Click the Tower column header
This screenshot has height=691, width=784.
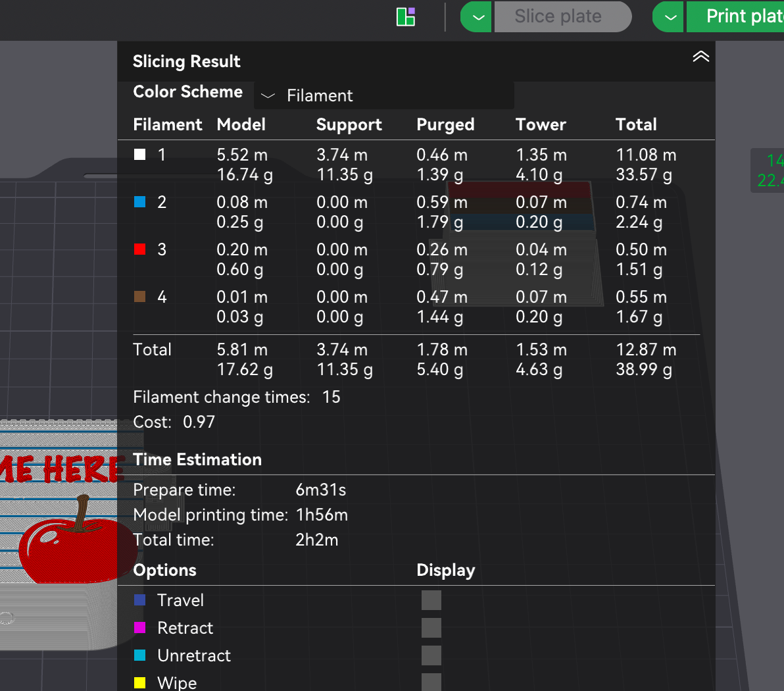coord(541,124)
